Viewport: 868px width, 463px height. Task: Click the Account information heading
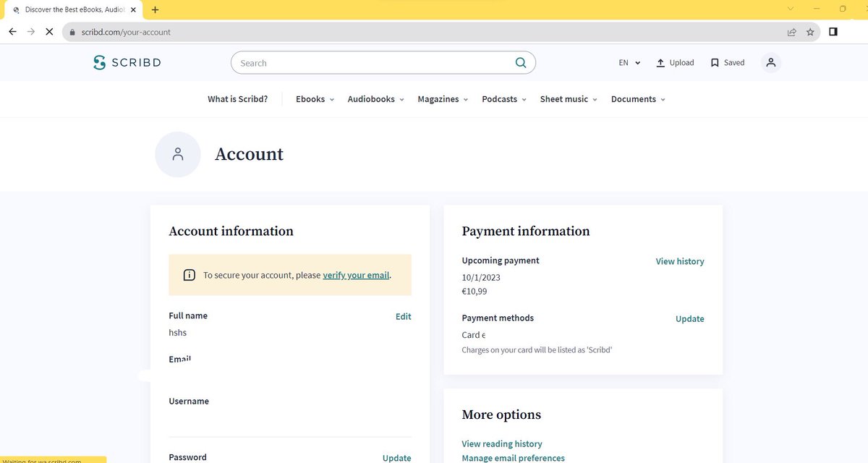click(231, 231)
